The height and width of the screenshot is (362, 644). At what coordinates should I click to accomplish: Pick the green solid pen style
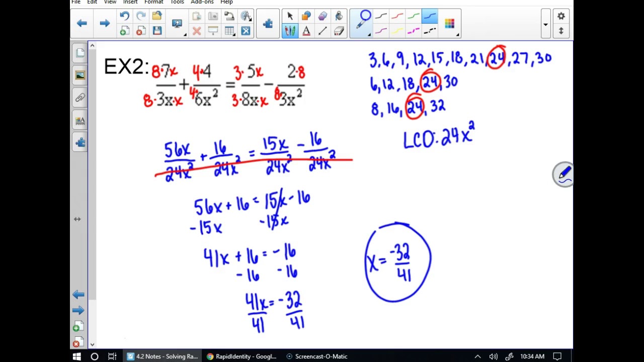(x=413, y=16)
